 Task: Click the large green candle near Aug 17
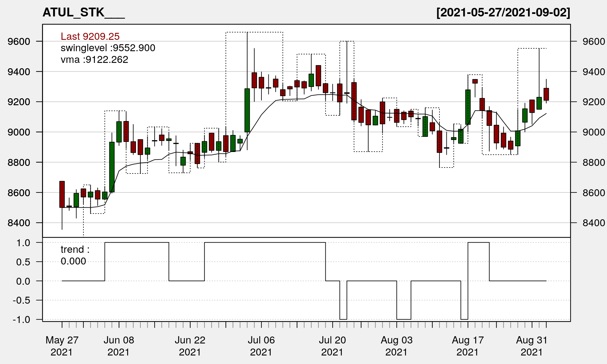point(468,107)
